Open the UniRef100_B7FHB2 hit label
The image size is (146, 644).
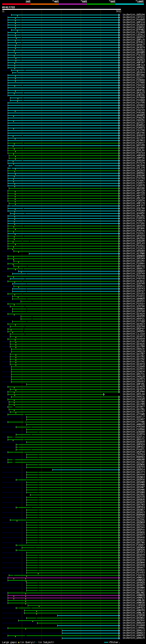click(134, 30)
